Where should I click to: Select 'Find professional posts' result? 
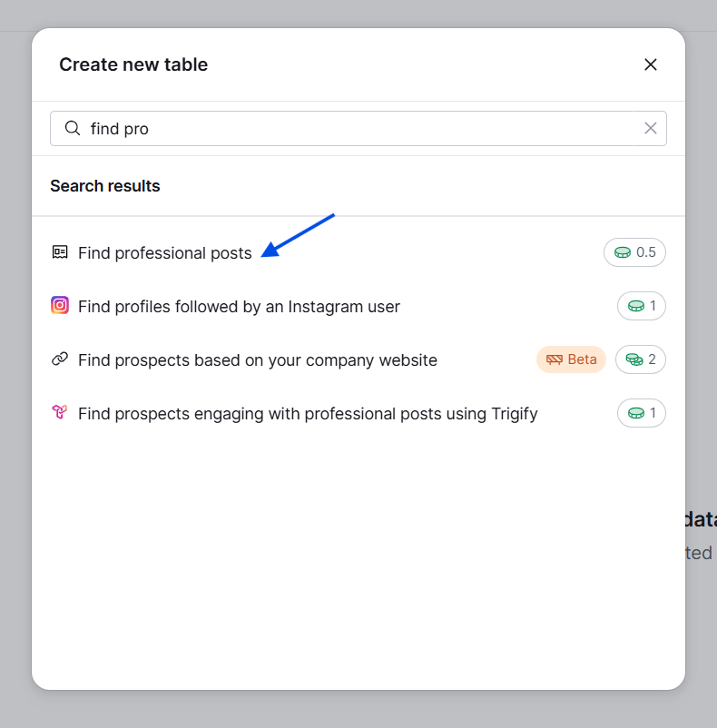point(358,252)
